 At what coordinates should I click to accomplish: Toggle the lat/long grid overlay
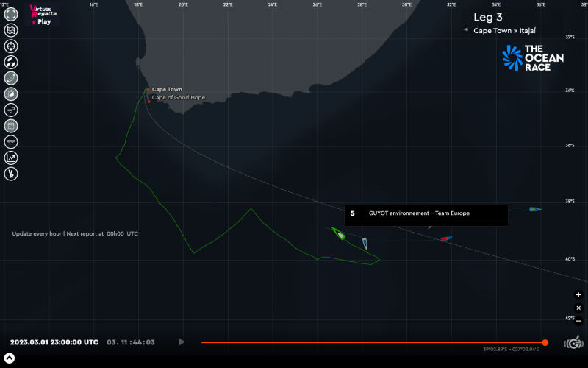(11, 126)
